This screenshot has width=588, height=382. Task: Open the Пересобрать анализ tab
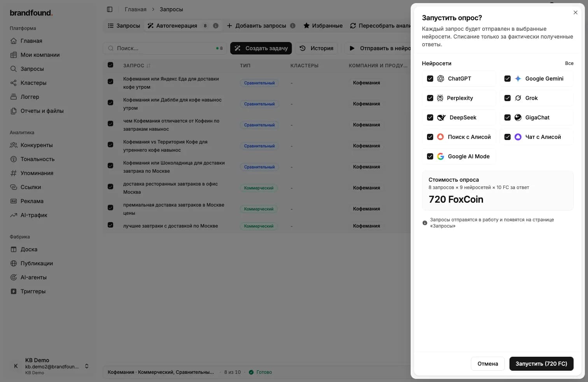[x=380, y=26]
